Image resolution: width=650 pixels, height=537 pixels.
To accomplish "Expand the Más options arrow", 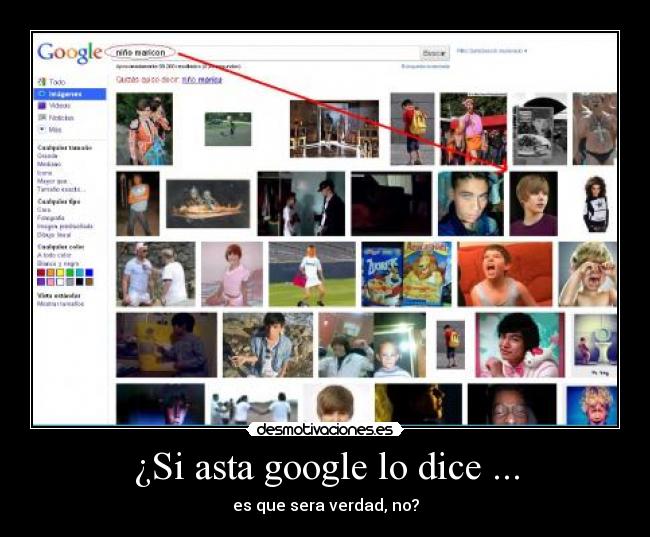I will click(x=41, y=129).
